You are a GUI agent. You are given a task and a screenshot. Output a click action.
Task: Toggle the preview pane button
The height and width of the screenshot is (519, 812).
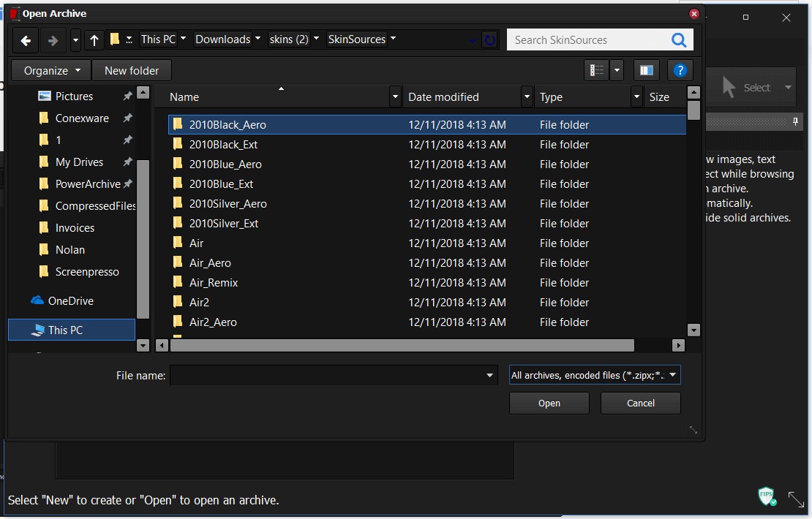point(646,70)
